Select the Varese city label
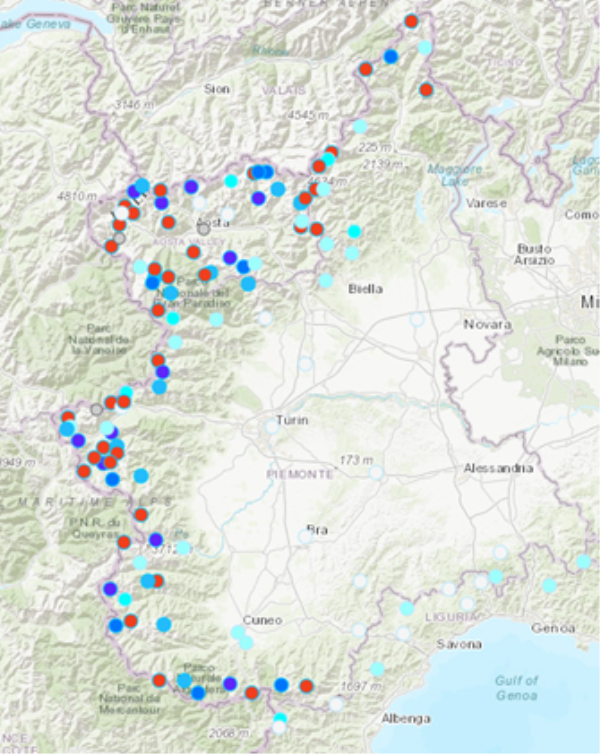The image size is (600, 754). 487,203
